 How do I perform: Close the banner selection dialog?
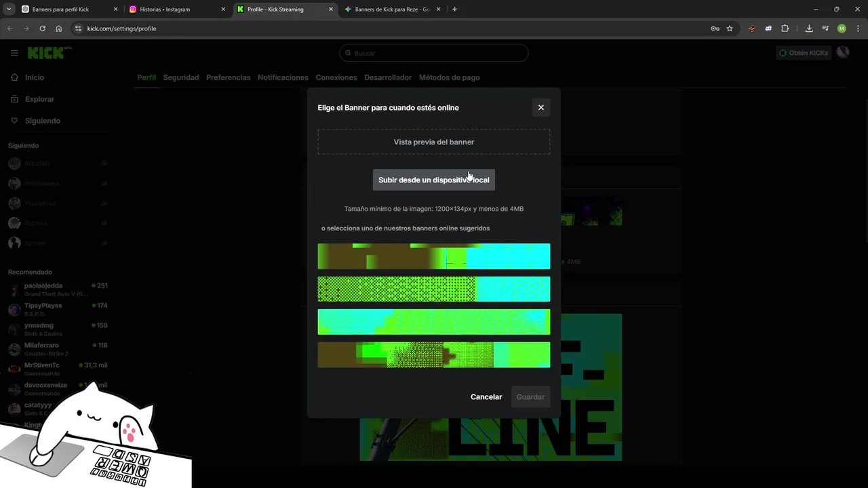coord(540,107)
